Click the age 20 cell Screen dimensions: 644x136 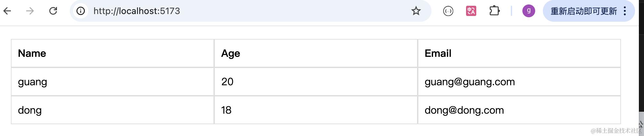point(227,82)
